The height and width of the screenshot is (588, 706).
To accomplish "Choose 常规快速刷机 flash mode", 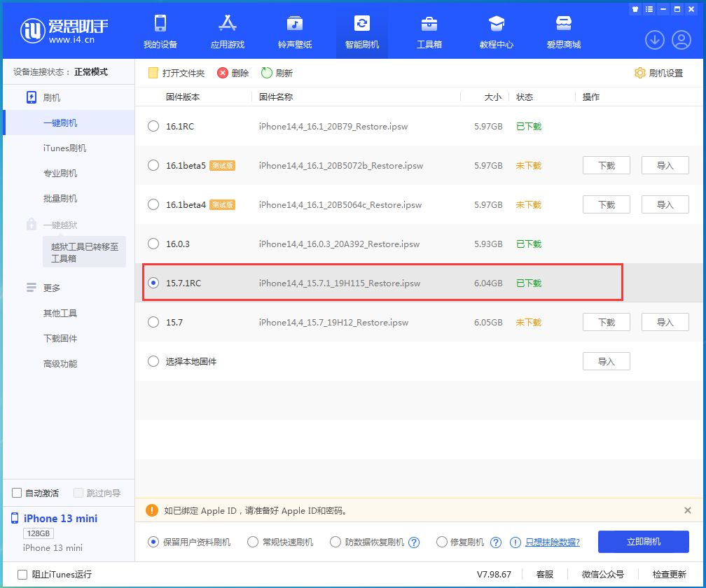I will pos(253,542).
